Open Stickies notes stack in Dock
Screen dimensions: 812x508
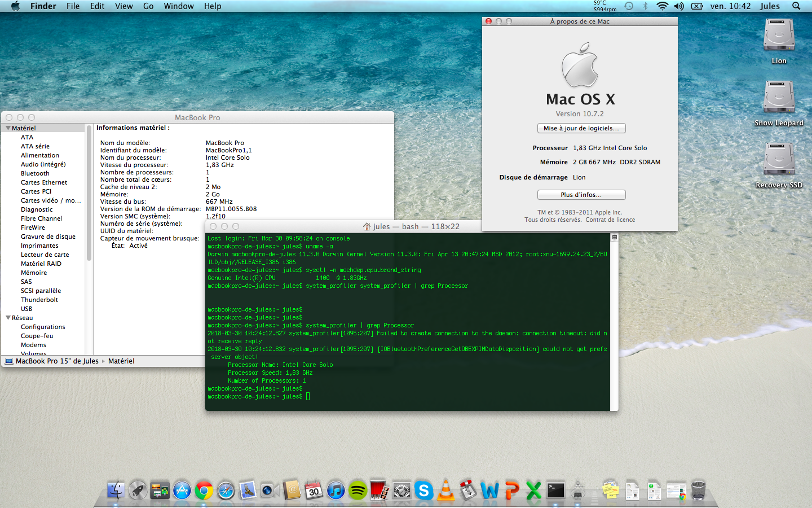[610, 490]
